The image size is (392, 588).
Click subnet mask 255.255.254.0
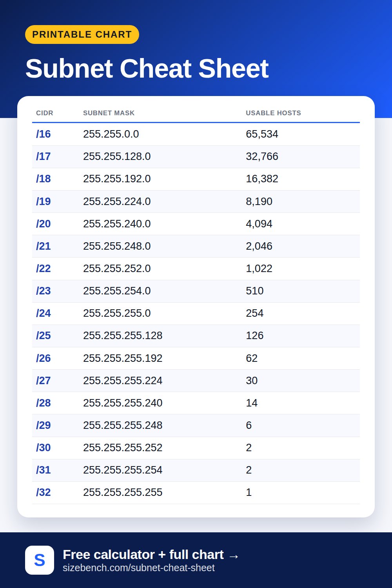pos(117,291)
